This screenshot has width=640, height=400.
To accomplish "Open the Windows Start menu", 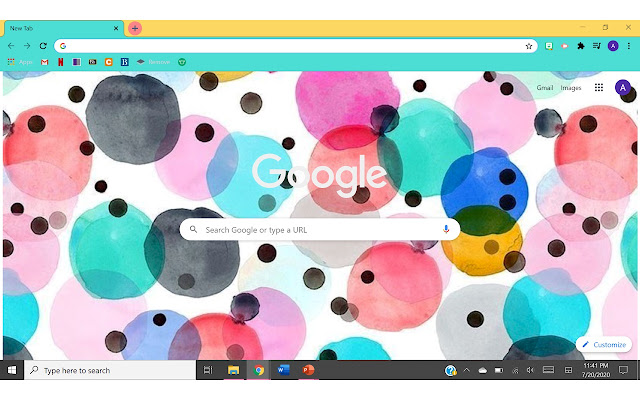I will click(12, 370).
